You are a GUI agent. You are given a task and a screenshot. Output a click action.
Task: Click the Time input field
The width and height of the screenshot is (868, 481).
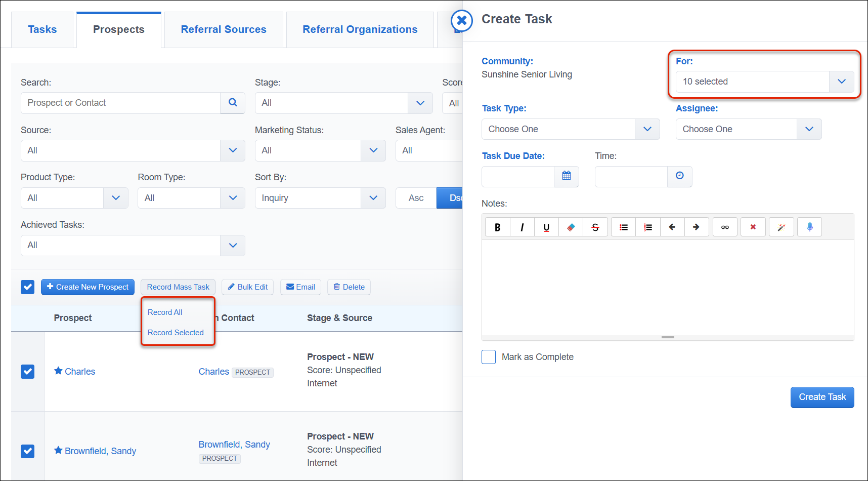pos(631,177)
